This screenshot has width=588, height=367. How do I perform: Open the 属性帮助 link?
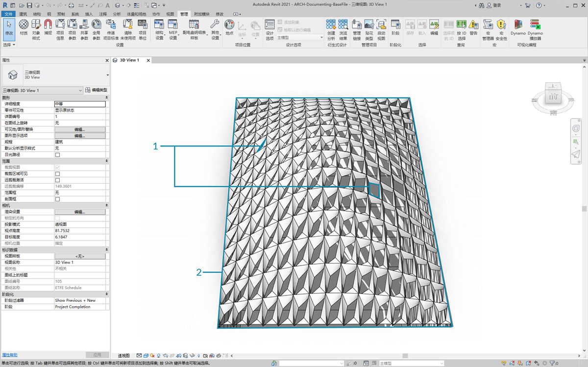tap(10, 355)
